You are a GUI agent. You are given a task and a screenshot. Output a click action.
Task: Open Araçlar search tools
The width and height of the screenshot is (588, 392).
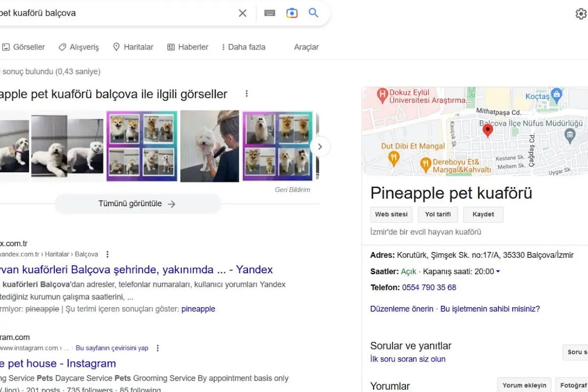click(306, 47)
